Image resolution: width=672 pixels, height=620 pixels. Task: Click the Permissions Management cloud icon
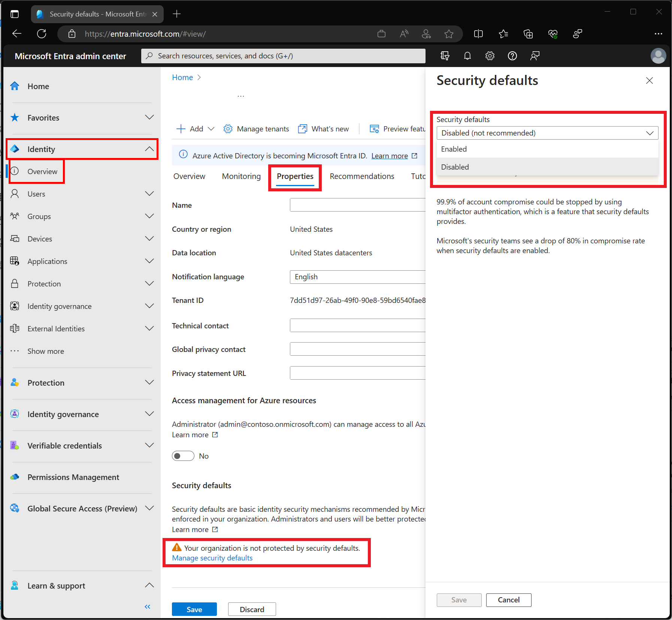(15, 477)
